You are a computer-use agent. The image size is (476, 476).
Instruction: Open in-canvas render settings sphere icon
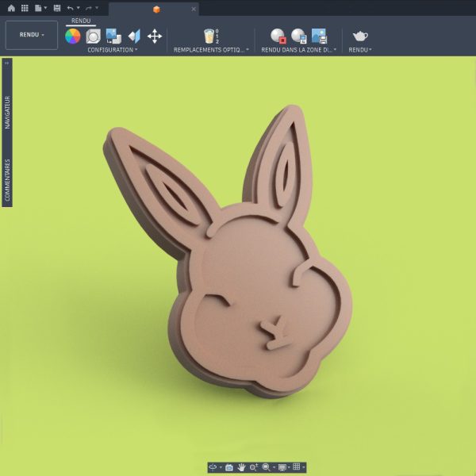click(299, 36)
